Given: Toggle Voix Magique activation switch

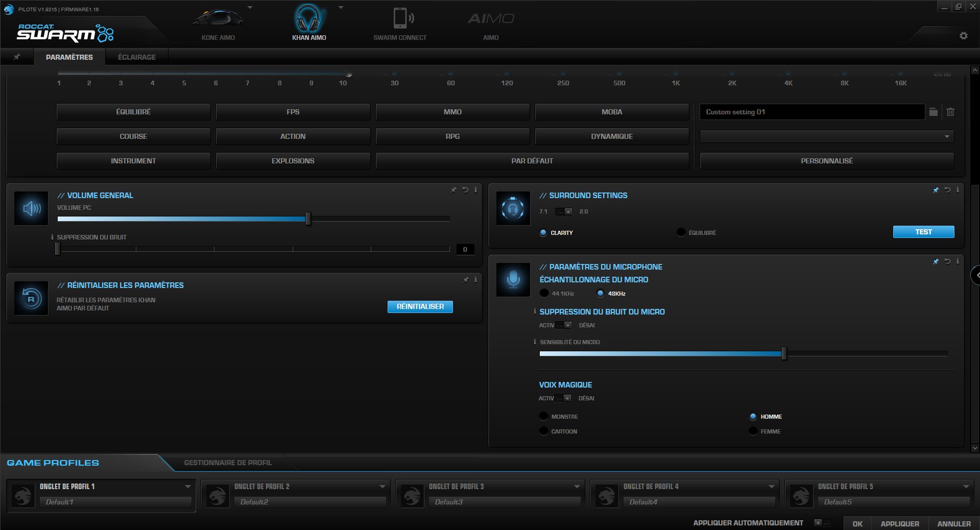Looking at the screenshot, I should 564,398.
